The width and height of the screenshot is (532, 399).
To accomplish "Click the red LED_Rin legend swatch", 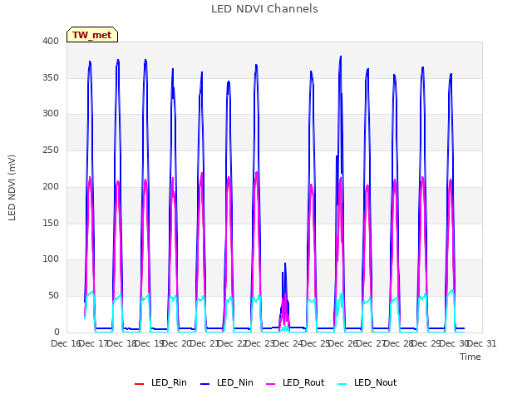I will click(x=139, y=383).
